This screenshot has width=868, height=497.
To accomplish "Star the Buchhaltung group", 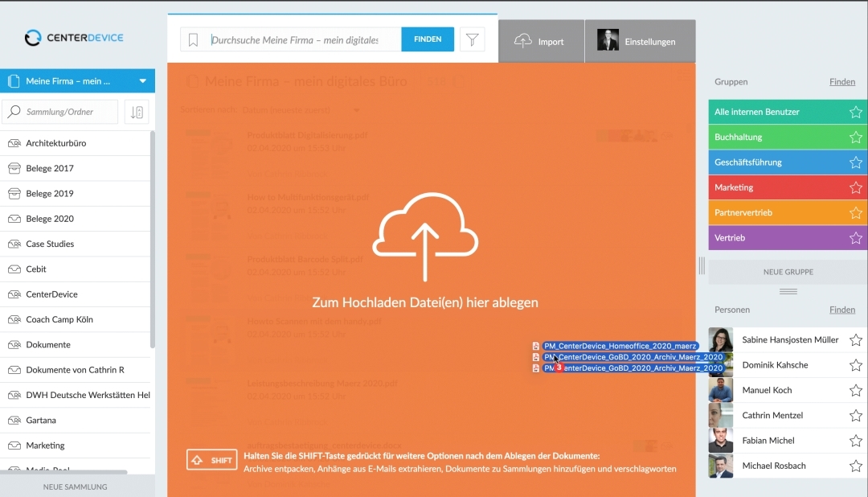I will click(x=855, y=137).
